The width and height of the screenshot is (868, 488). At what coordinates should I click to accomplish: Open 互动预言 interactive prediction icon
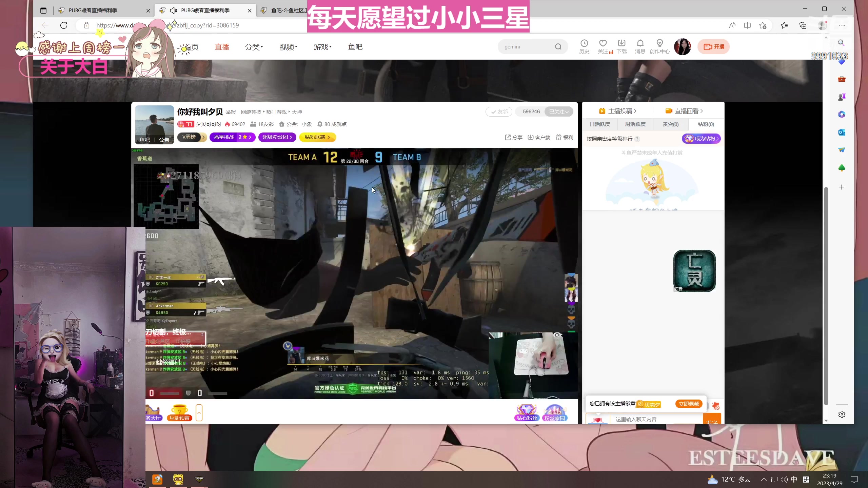click(179, 413)
